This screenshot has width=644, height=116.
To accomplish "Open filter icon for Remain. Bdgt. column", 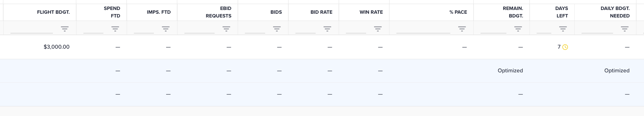I will (x=518, y=29).
